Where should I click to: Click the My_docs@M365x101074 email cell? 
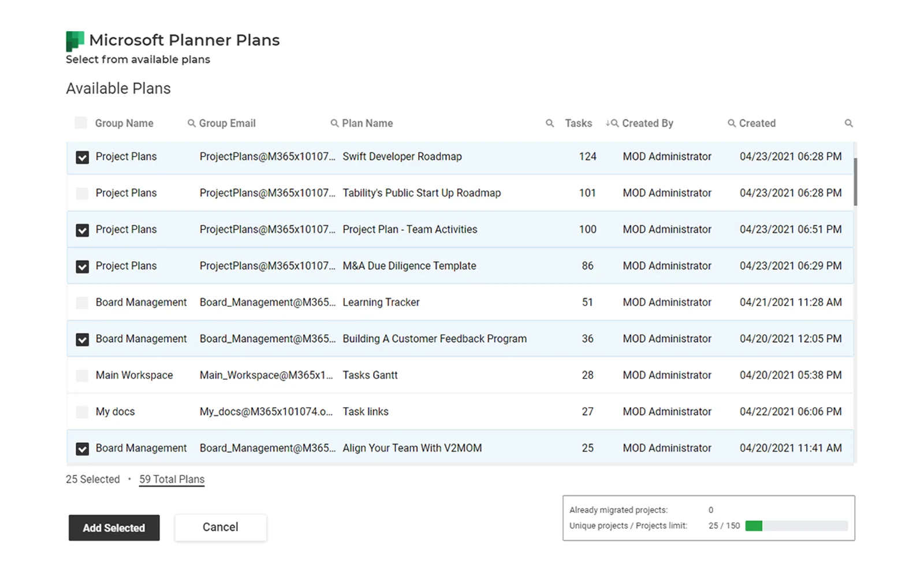tap(266, 412)
